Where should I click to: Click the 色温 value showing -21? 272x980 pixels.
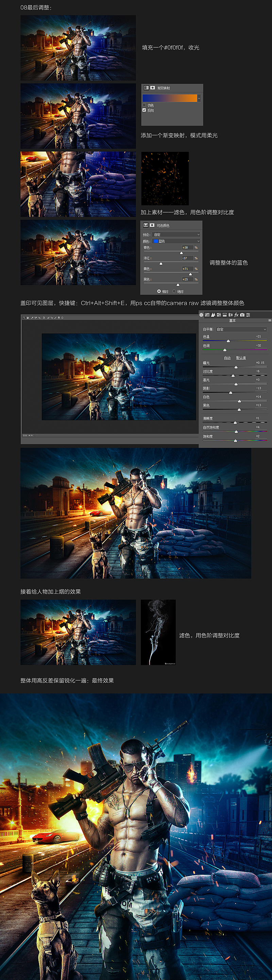(258, 336)
